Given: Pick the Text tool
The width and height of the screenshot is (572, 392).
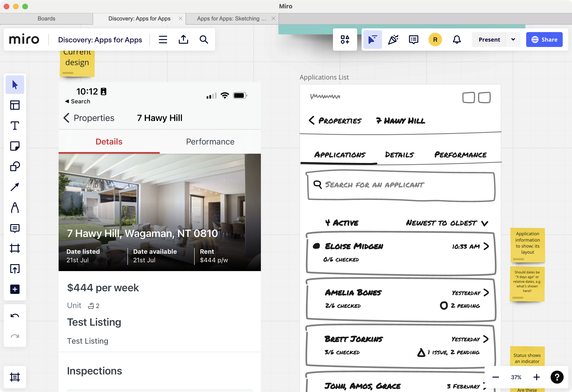Looking at the screenshot, I should click(x=15, y=126).
